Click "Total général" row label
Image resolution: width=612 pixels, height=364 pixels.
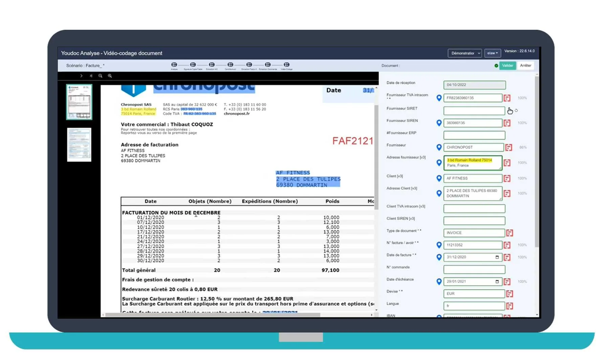139,270
